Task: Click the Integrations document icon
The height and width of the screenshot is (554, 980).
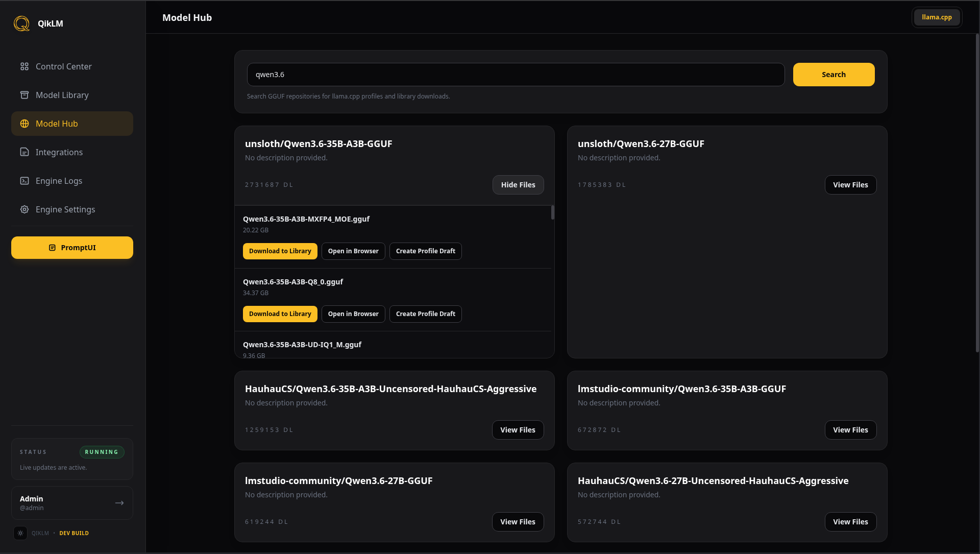Action: (24, 152)
